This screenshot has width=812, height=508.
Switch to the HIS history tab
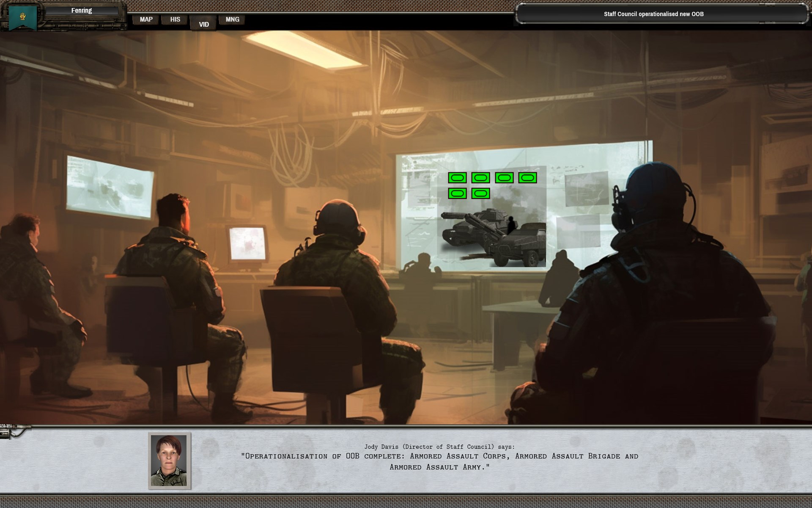pyautogui.click(x=175, y=19)
